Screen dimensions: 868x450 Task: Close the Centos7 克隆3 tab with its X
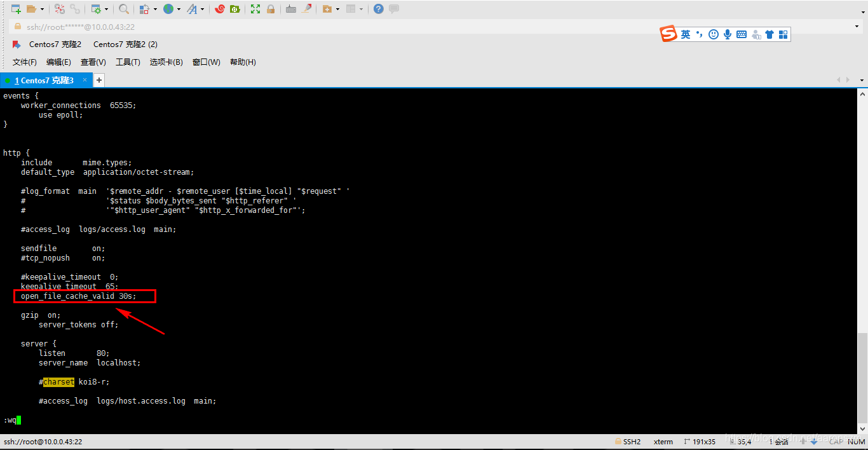(x=85, y=80)
